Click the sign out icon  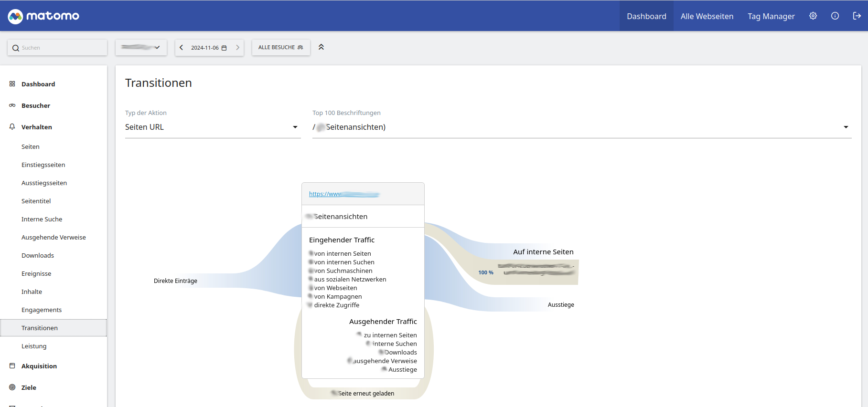(x=857, y=16)
